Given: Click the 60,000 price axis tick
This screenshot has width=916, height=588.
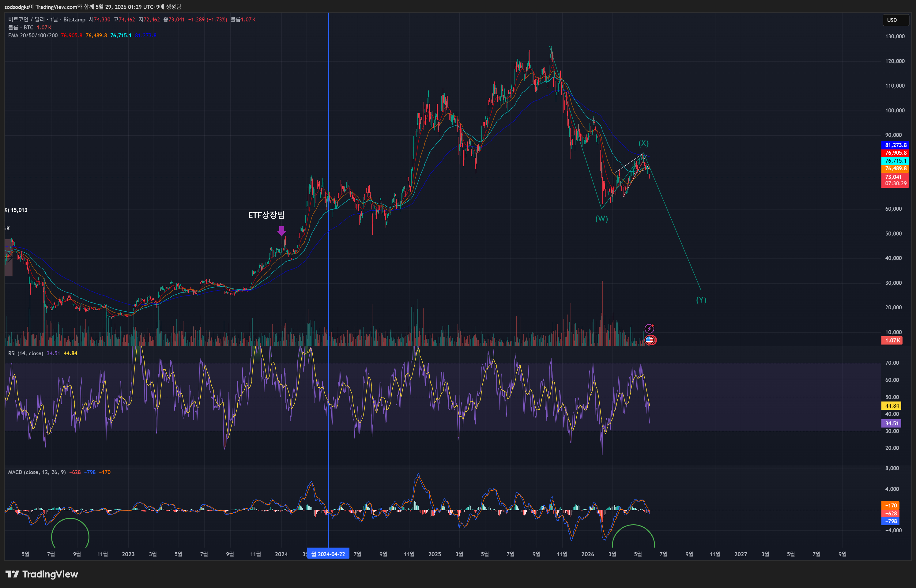Looking at the screenshot, I should [x=893, y=209].
